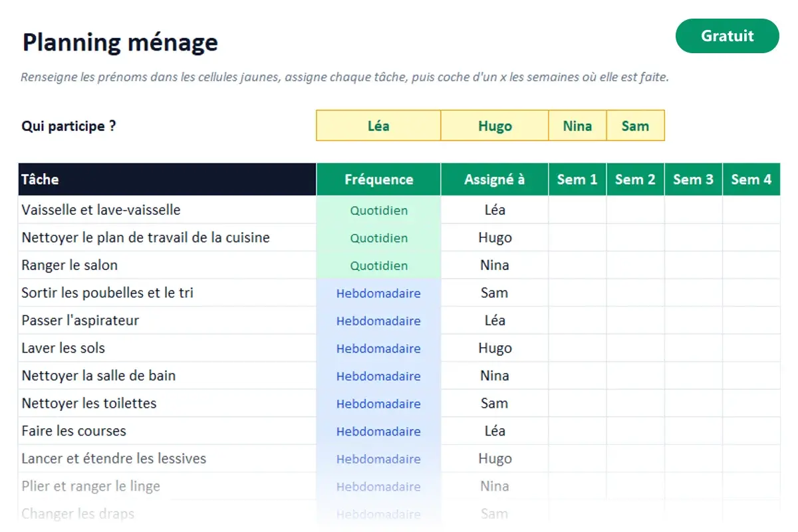Click Hebdomadaire in the Faire les courses row

click(378, 432)
